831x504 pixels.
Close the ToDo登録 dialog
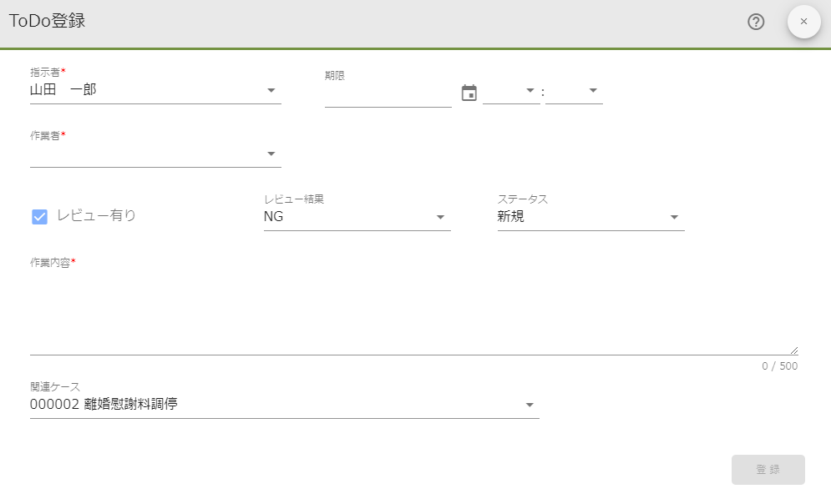click(803, 22)
